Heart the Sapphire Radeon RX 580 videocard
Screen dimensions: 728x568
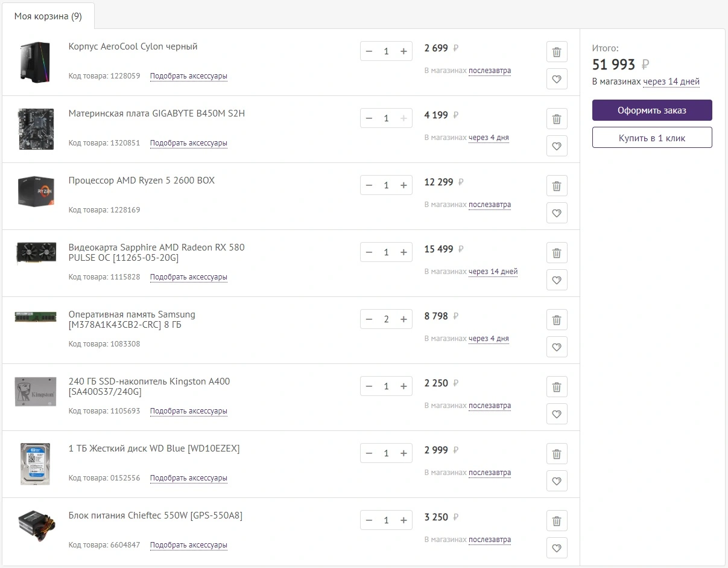(x=557, y=279)
